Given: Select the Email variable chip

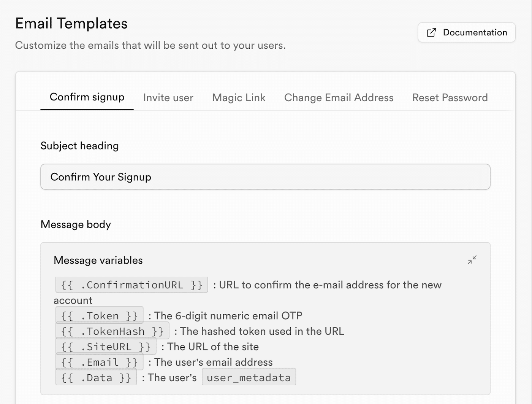Looking at the screenshot, I should (x=100, y=362).
